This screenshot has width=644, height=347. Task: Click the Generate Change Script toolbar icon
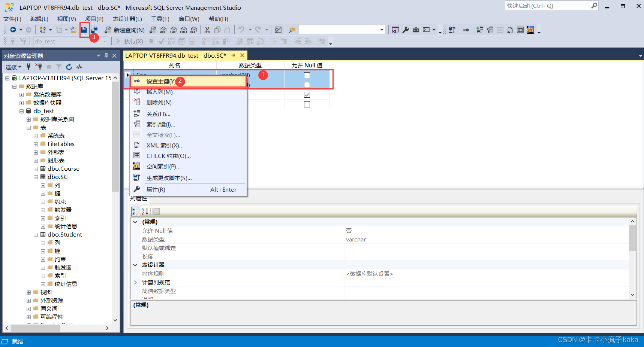[x=452, y=30]
